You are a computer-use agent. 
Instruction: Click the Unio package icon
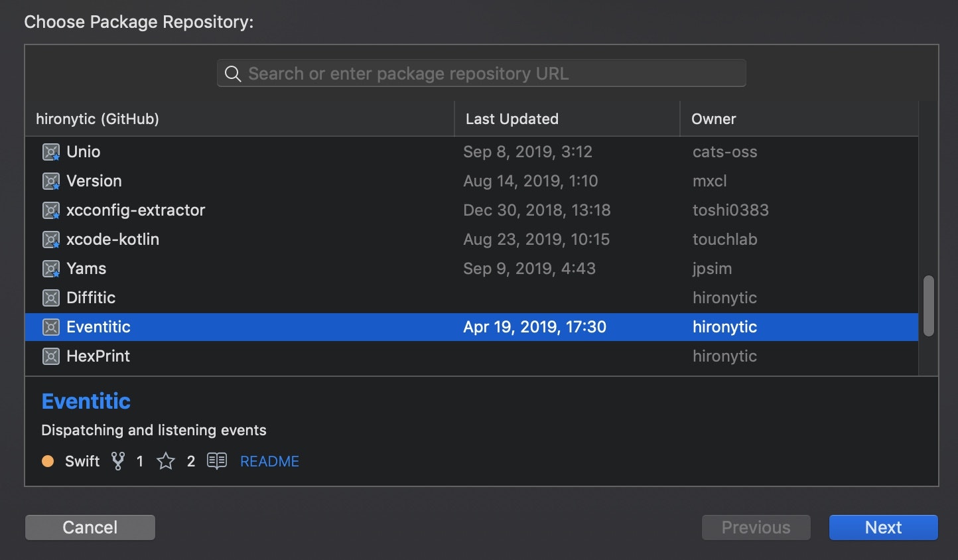pos(51,152)
